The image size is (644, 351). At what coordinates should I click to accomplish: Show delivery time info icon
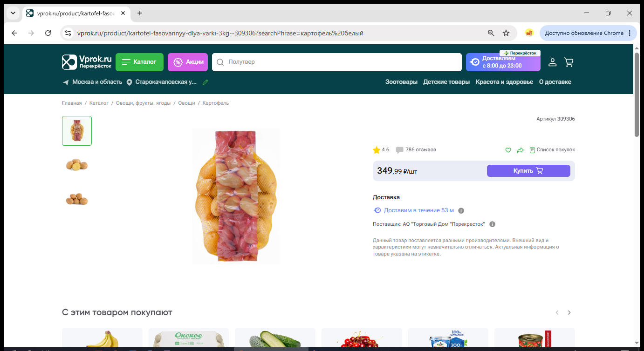coord(461,210)
